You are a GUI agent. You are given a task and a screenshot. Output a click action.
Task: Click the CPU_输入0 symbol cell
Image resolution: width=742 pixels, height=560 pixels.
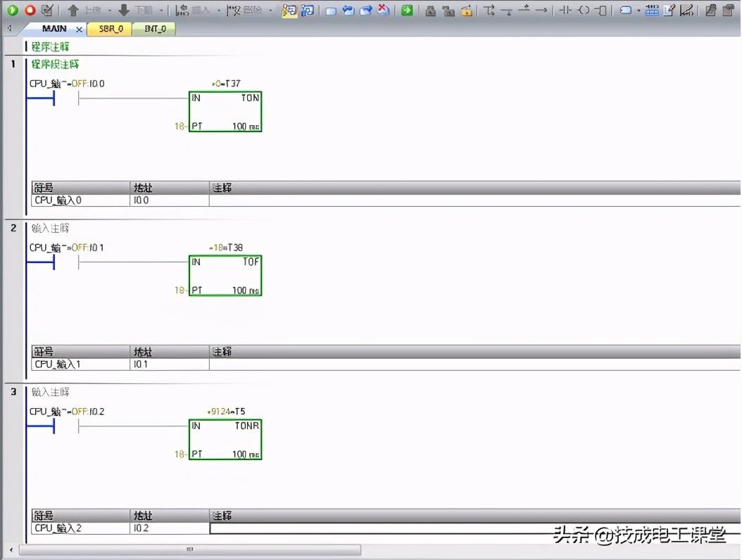coord(81,200)
